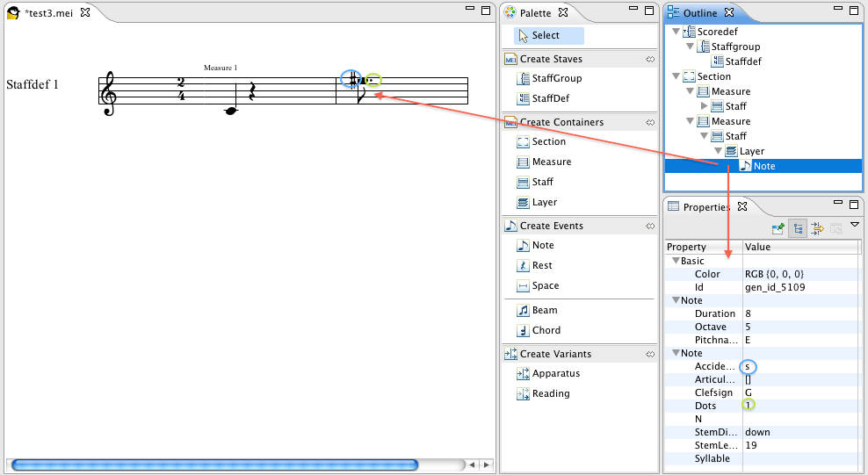This screenshot has height=475, width=868.
Task: Choose the Beam tool in the palette
Action: click(544, 310)
